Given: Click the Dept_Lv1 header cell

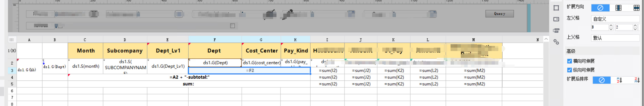Looking at the screenshot, I should [168, 51].
